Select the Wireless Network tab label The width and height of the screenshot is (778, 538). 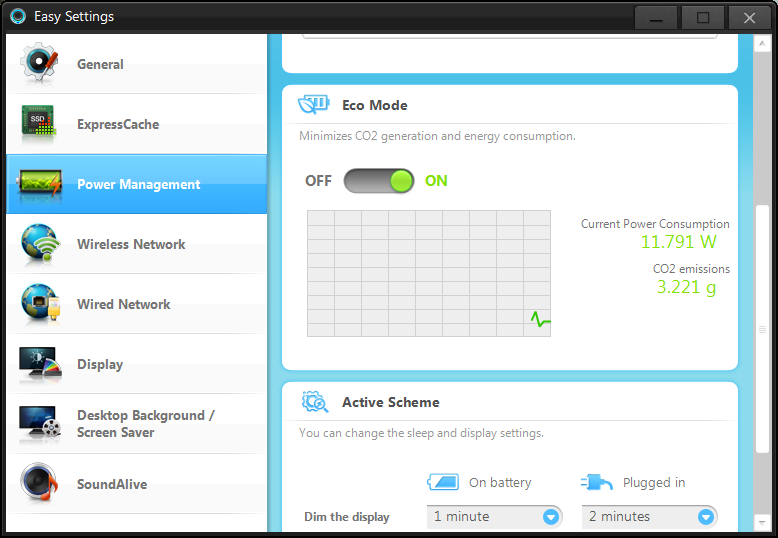[x=131, y=244]
